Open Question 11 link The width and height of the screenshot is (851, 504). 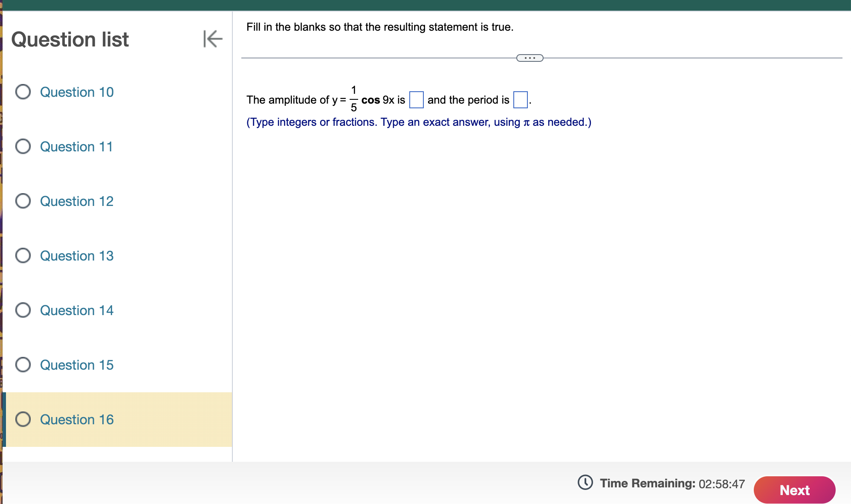[x=77, y=147]
